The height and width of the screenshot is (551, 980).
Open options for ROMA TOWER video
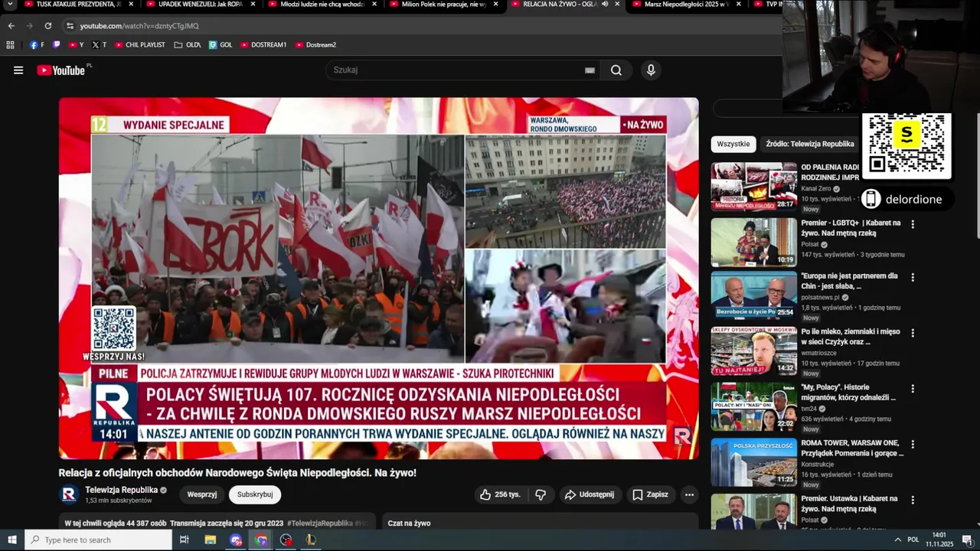(x=912, y=444)
